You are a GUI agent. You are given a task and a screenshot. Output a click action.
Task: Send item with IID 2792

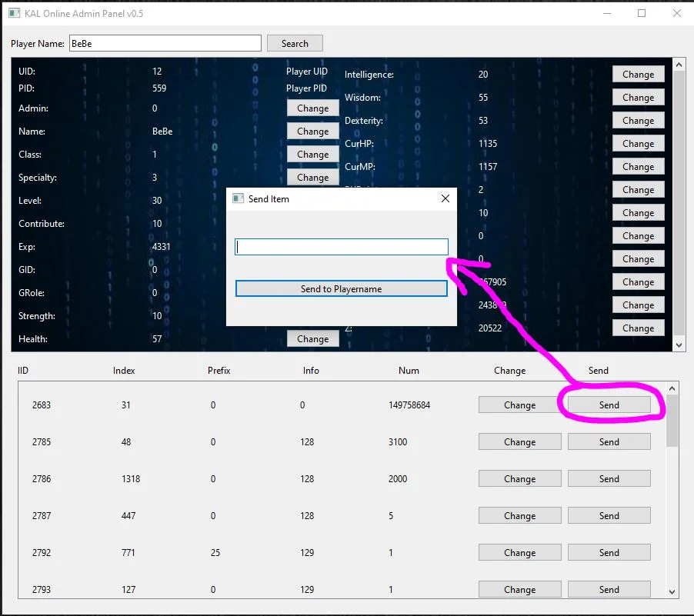[609, 552]
